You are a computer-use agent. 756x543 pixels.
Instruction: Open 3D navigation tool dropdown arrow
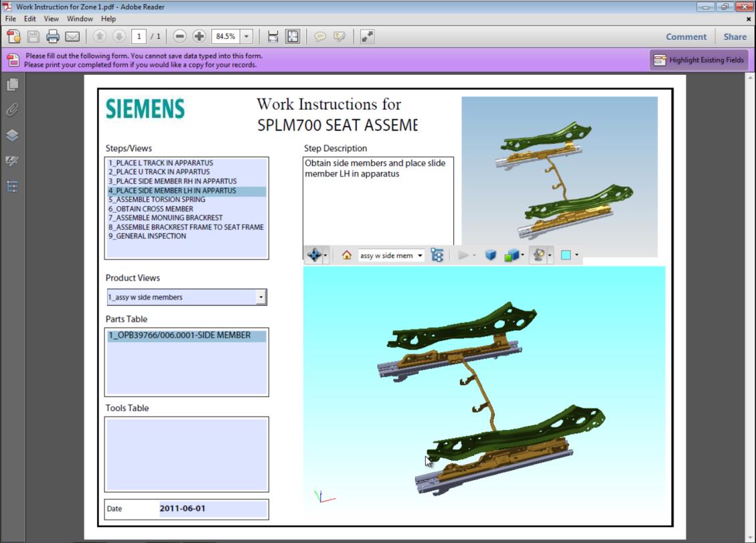pyautogui.click(x=326, y=255)
